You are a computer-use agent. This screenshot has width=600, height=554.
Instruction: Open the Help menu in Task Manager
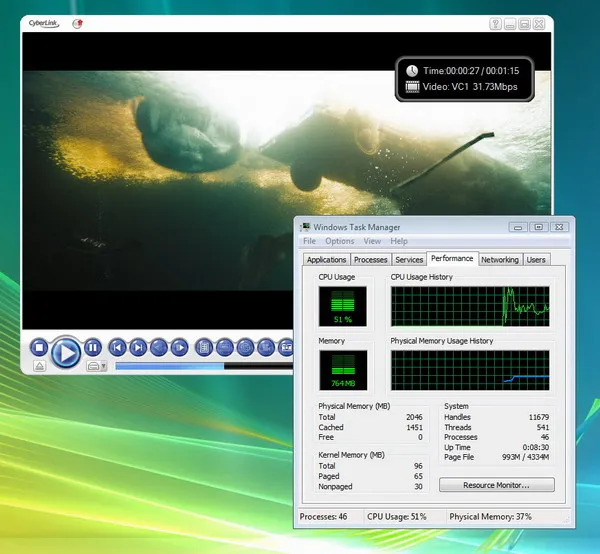click(399, 241)
